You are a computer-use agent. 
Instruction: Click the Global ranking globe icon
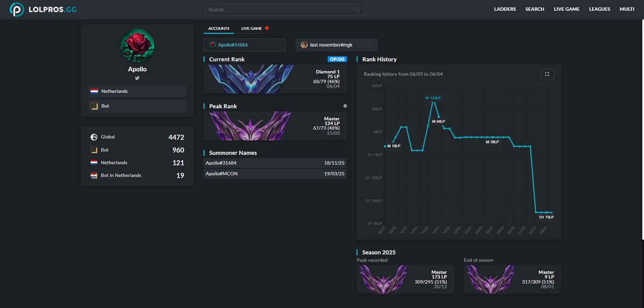pyautogui.click(x=93, y=137)
